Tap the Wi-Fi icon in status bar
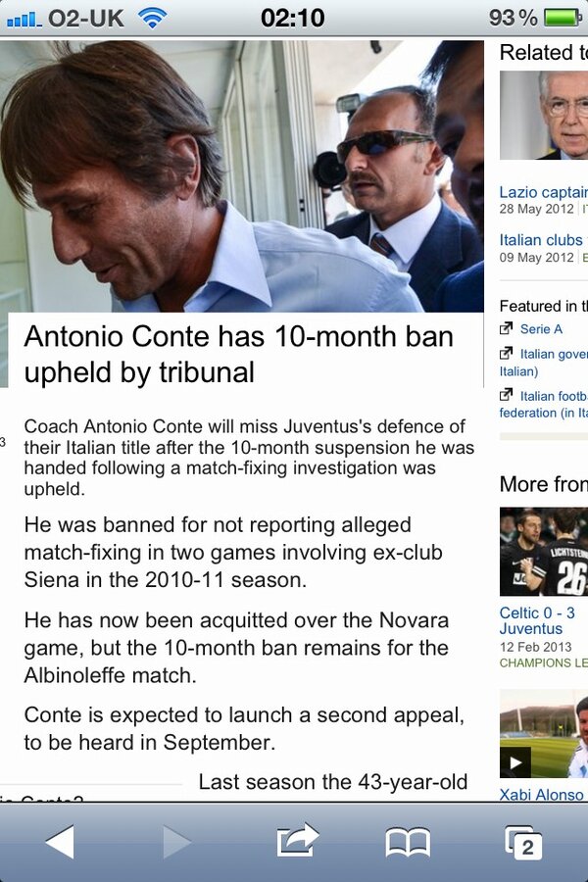588x882 pixels. (x=152, y=18)
